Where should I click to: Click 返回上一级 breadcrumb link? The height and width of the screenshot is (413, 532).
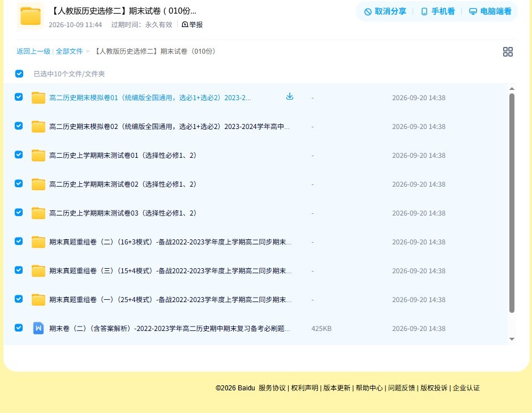coord(33,51)
